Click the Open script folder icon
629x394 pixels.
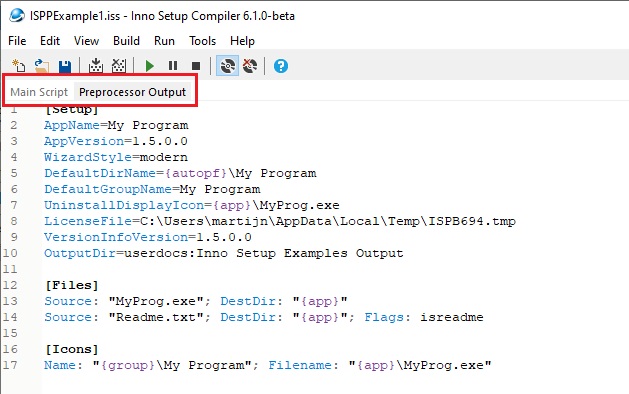[42, 66]
